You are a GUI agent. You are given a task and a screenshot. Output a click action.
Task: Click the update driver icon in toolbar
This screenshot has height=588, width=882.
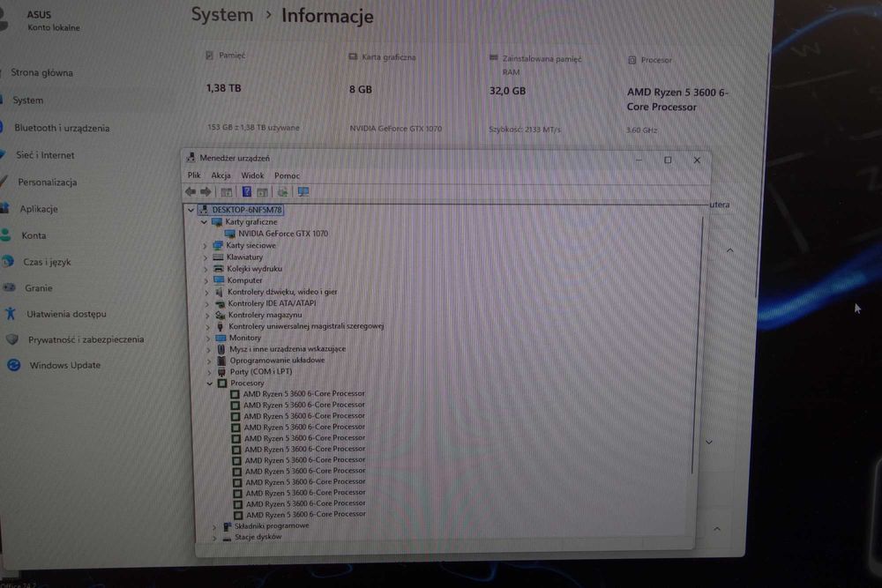(x=282, y=192)
